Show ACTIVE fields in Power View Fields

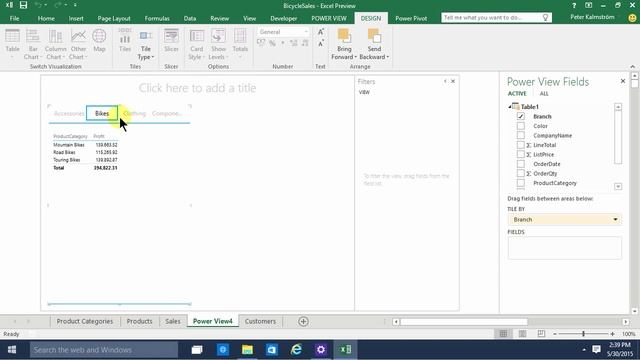tap(517, 93)
